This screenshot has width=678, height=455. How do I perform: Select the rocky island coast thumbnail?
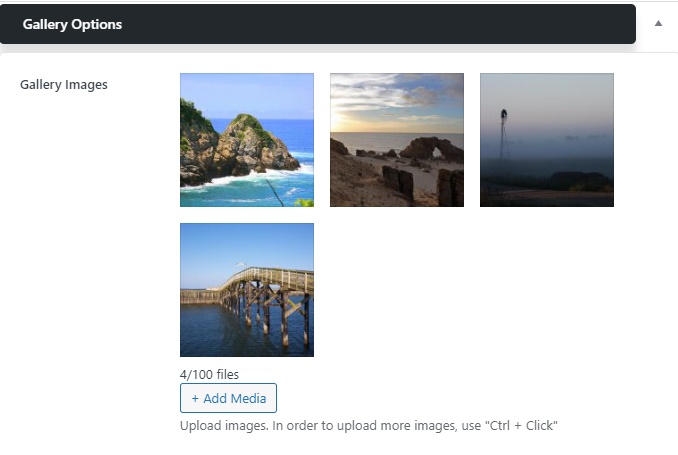pos(247,140)
